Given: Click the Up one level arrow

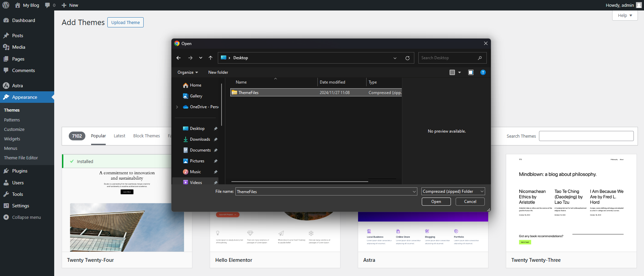Looking at the screenshot, I should (210, 58).
